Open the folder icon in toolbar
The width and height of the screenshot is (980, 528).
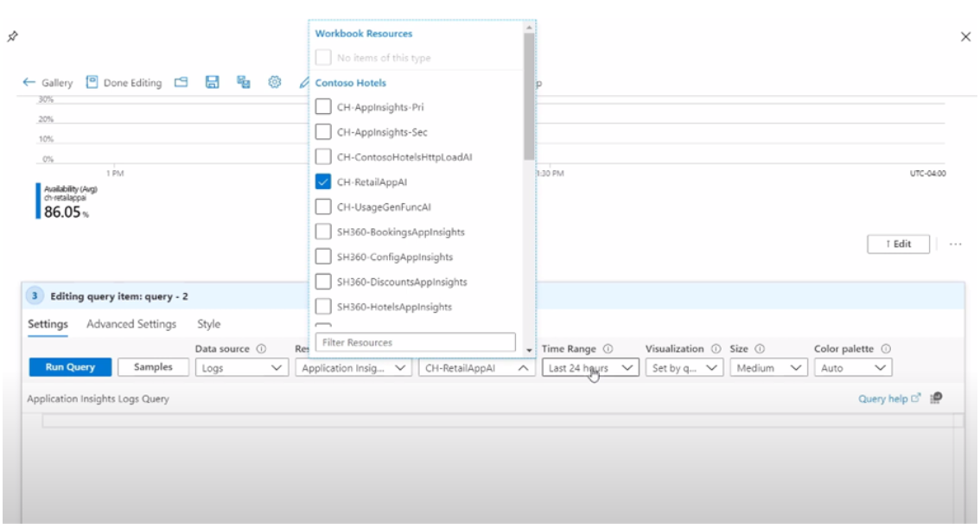tap(181, 82)
